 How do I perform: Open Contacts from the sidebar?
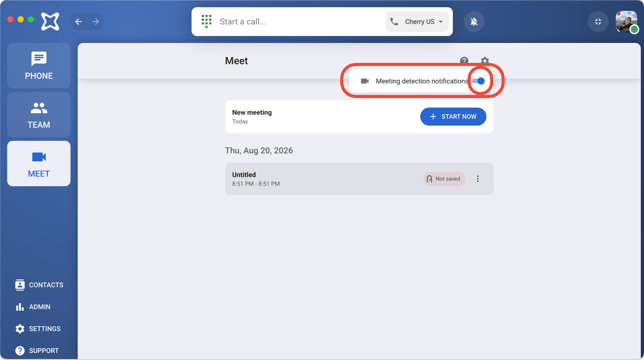tap(39, 285)
